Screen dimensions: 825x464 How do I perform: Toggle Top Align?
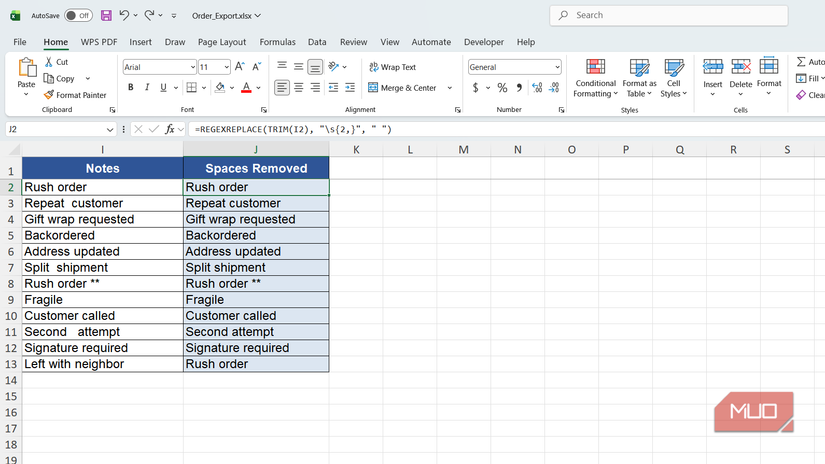pos(282,66)
